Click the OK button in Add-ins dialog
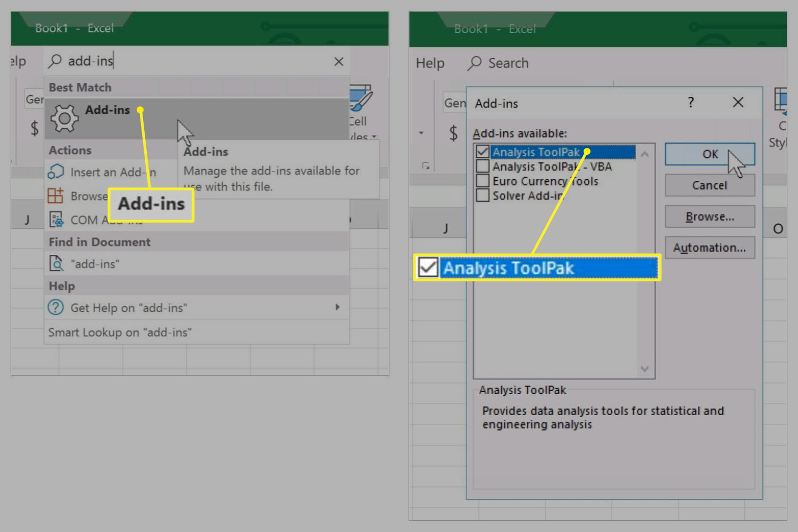The width and height of the screenshot is (798, 532). click(710, 154)
